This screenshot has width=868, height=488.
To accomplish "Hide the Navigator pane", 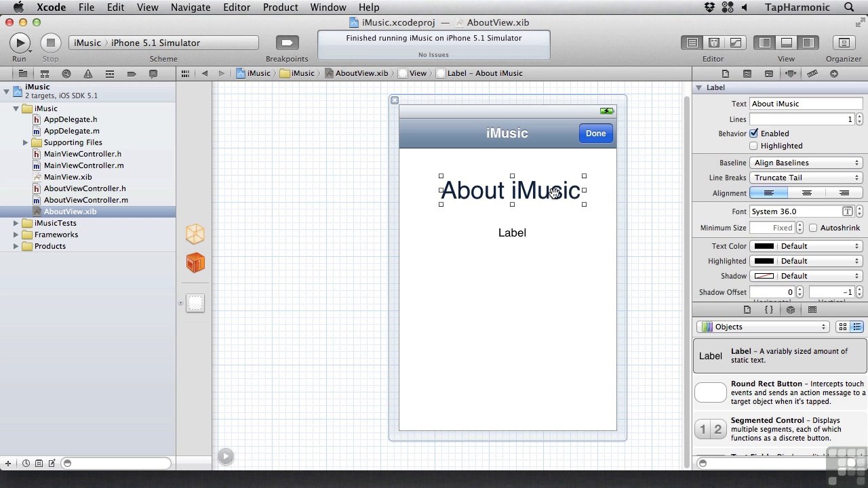I will tap(765, 43).
